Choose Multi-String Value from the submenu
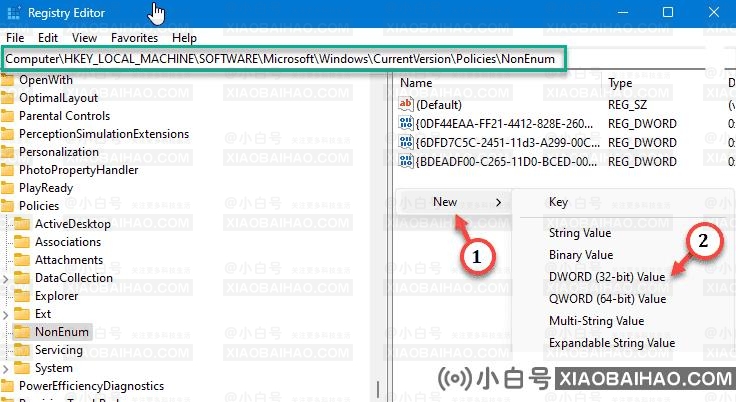This screenshot has width=736, height=402. point(596,321)
